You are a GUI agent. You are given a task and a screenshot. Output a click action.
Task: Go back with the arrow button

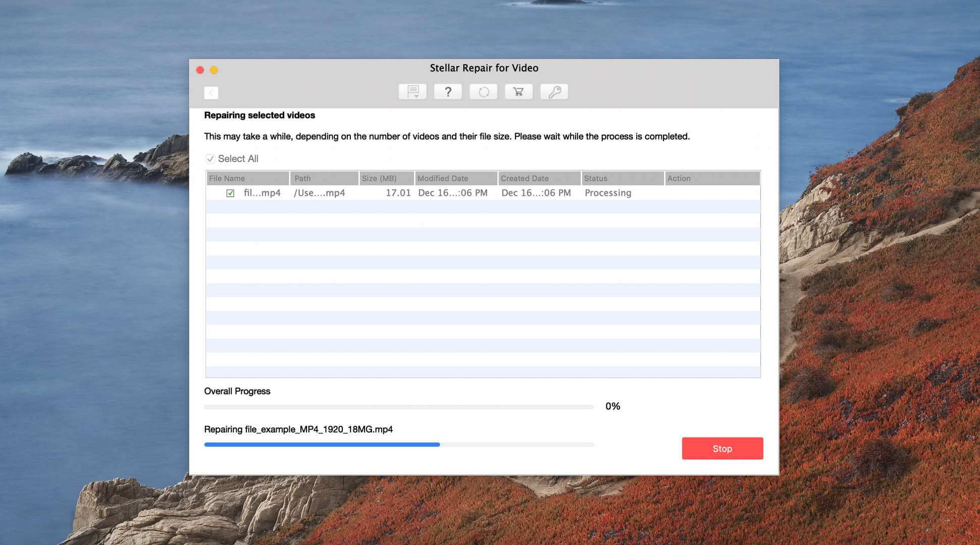tap(211, 93)
